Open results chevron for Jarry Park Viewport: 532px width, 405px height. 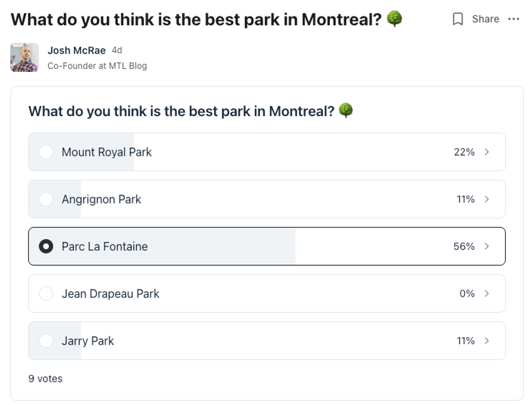[x=486, y=340]
